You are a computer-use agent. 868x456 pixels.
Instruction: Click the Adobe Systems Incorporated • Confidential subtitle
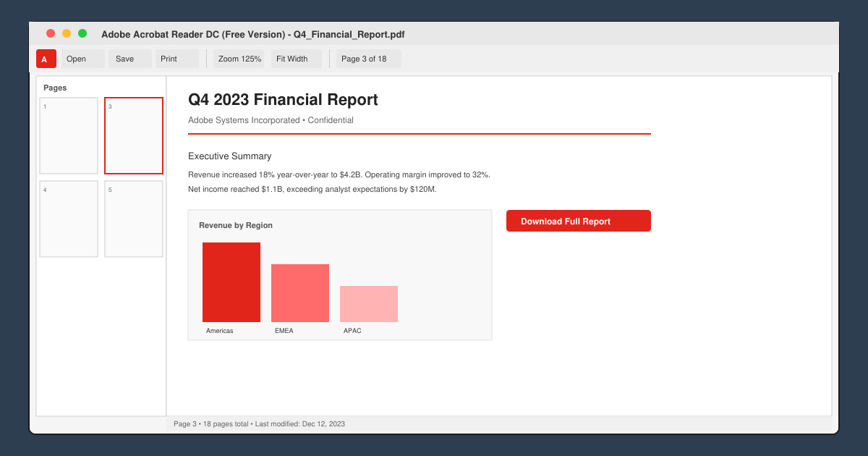pos(271,120)
